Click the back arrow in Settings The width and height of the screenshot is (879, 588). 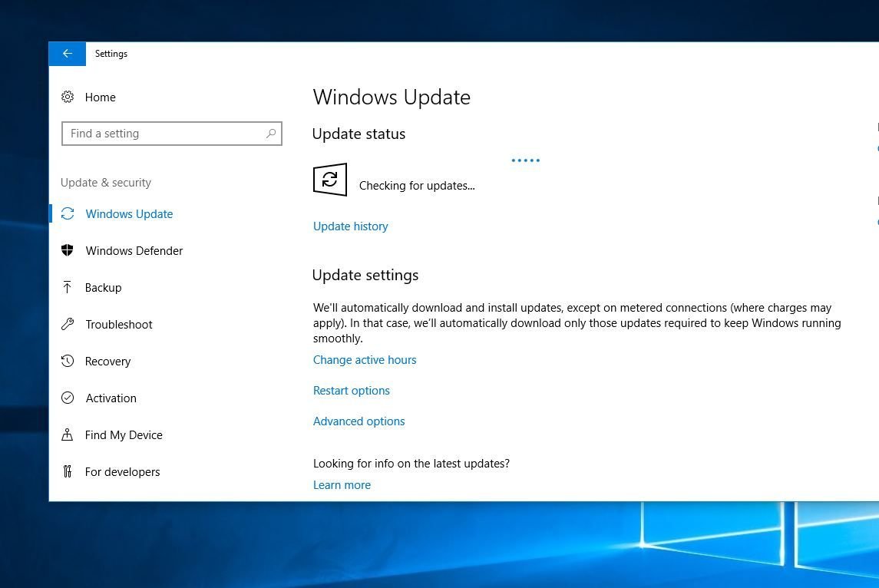[x=68, y=54]
